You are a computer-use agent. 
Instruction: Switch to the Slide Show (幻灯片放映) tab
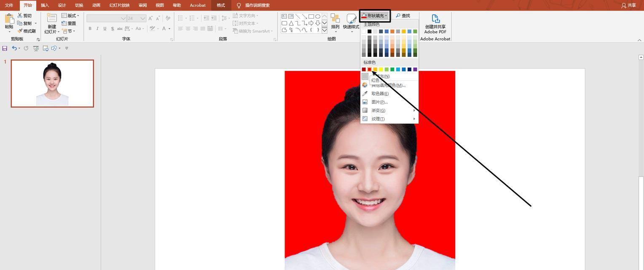point(119,5)
